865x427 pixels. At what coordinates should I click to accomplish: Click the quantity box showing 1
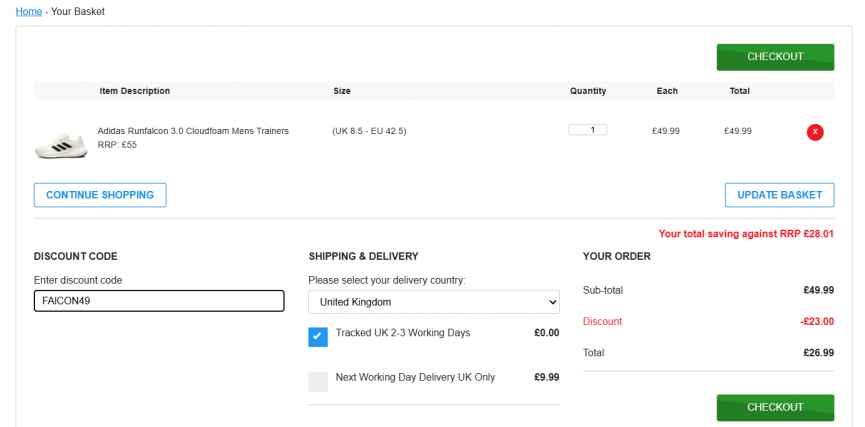(x=588, y=130)
